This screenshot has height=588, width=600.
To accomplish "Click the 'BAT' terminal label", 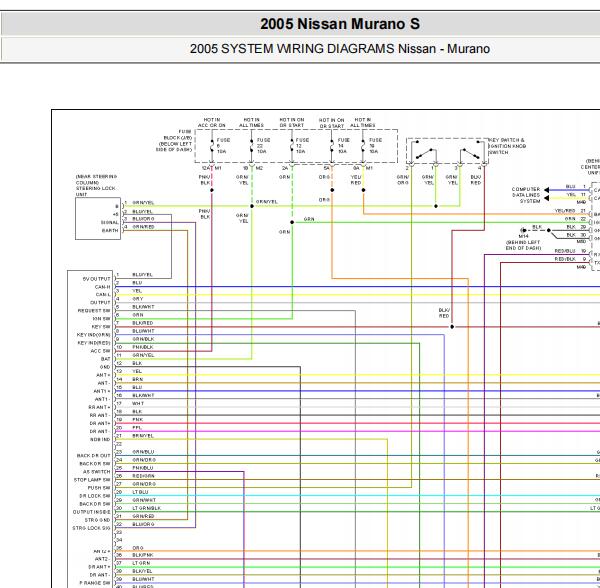I will point(106,359).
